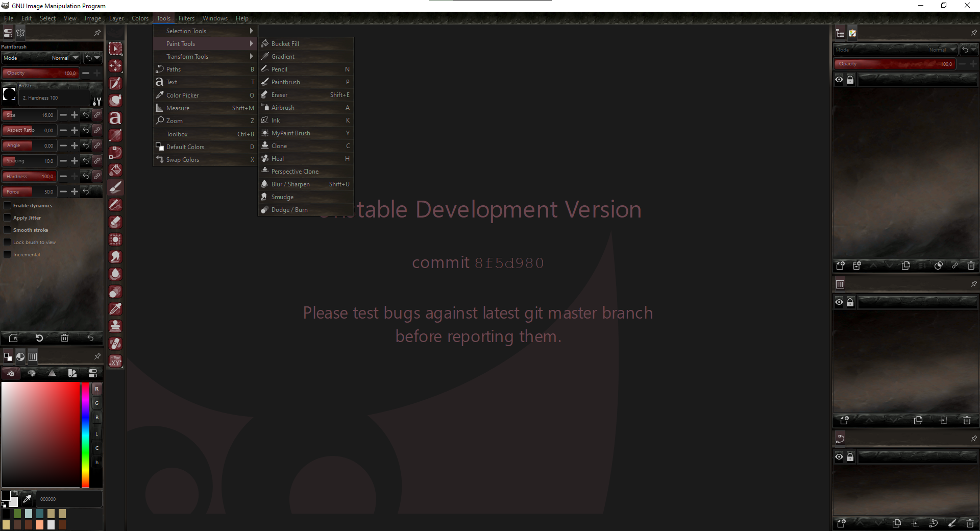This screenshot has width=980, height=531.
Task: Choose Heal from the Paint Tools submenu
Action: coord(279,159)
